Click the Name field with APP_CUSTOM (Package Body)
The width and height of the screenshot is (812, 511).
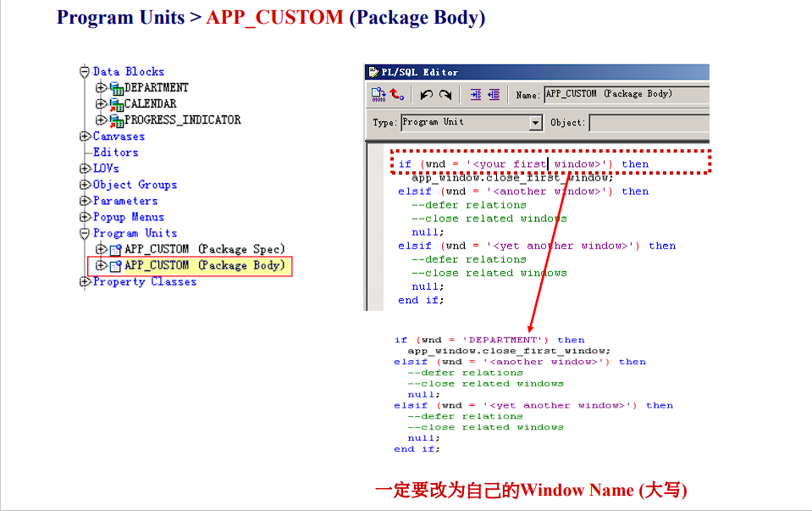click(627, 94)
